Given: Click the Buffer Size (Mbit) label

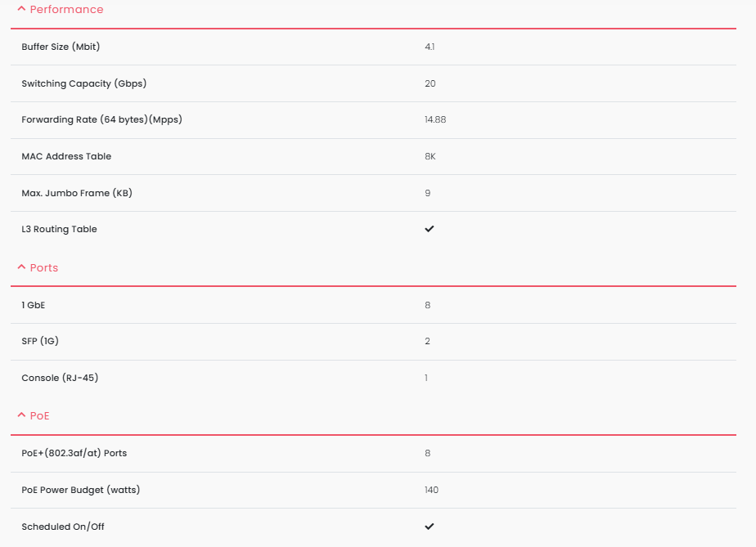Looking at the screenshot, I should 61,47.
